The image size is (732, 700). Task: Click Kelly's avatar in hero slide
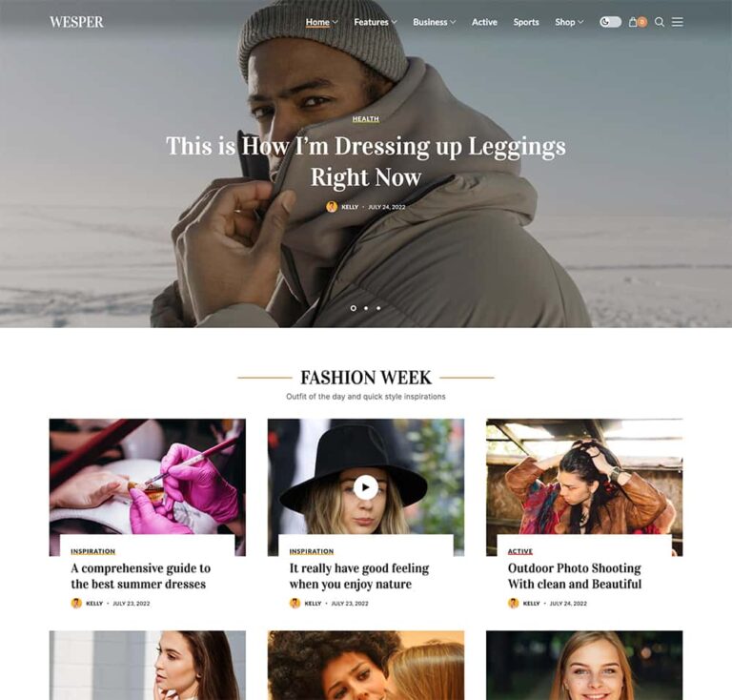[332, 207]
